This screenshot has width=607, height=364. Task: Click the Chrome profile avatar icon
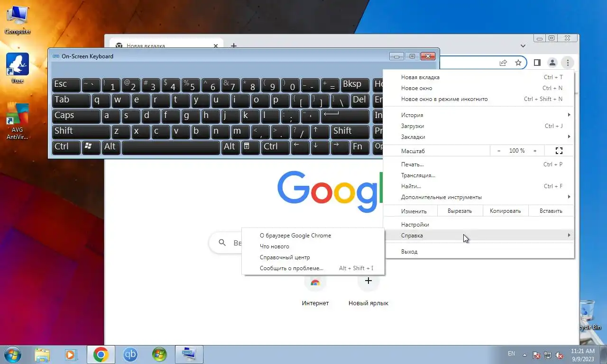click(x=552, y=63)
